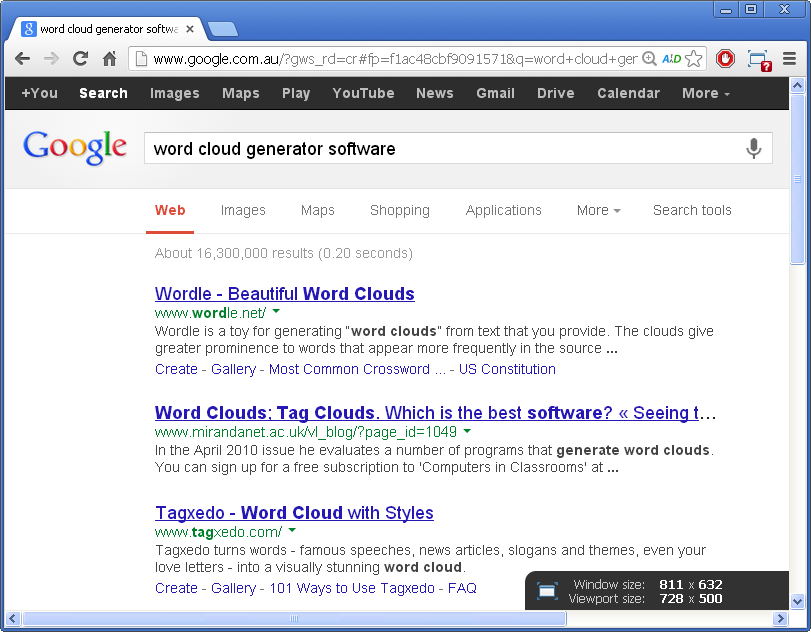Bookmark this page with the star icon

(694, 59)
